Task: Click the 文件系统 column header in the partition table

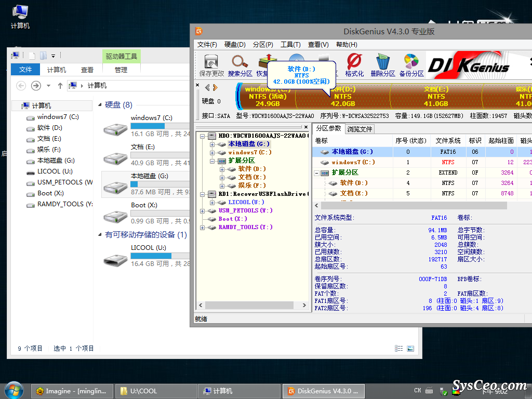Action: pyautogui.click(x=448, y=140)
